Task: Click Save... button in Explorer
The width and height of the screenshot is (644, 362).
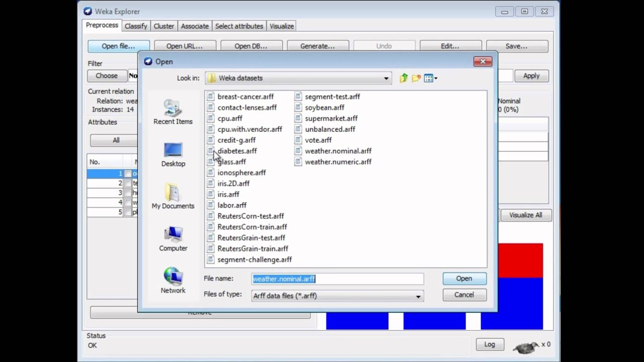Action: pyautogui.click(x=517, y=46)
